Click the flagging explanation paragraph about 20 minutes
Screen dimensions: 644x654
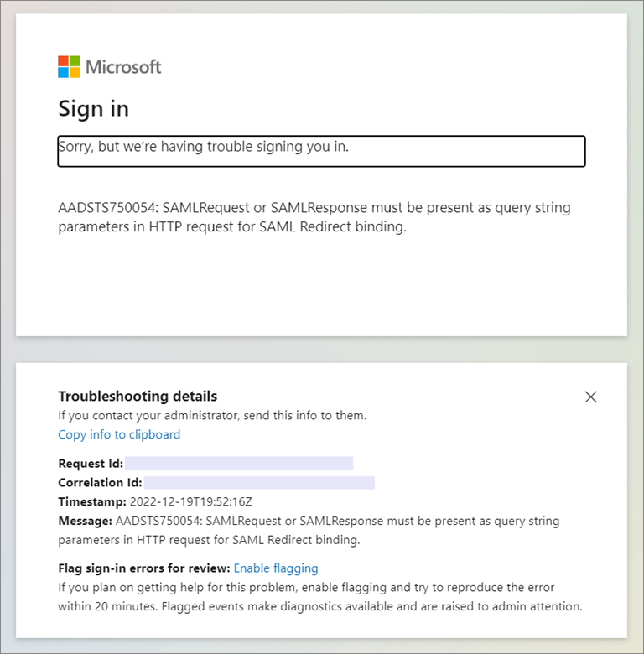click(x=320, y=597)
